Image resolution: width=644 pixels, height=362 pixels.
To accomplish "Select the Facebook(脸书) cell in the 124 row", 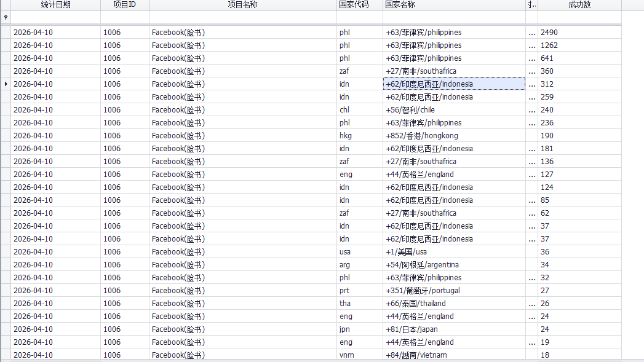I will (243, 187).
